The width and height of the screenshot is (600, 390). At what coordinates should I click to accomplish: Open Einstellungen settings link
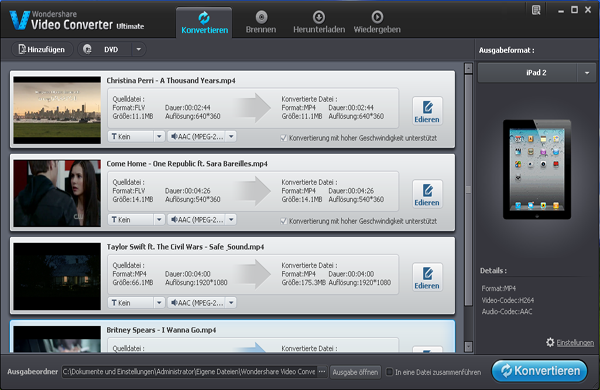[x=575, y=343]
